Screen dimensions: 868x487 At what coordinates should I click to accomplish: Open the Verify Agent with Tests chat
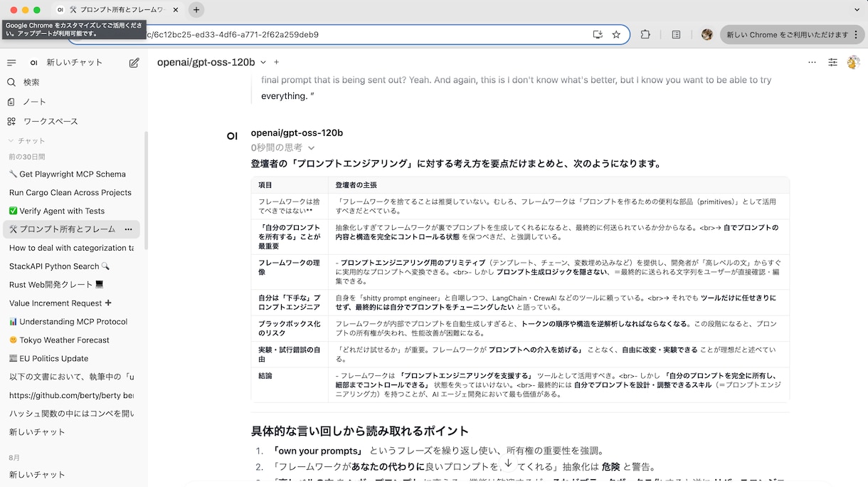tap(71, 211)
